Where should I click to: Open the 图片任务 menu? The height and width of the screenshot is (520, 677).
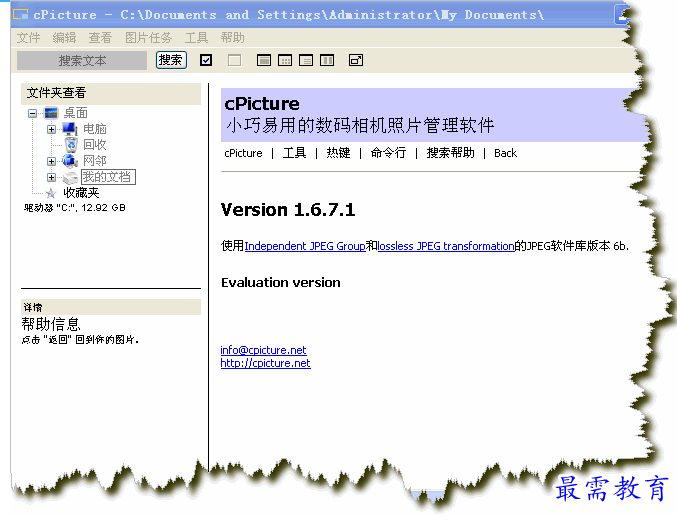149,38
